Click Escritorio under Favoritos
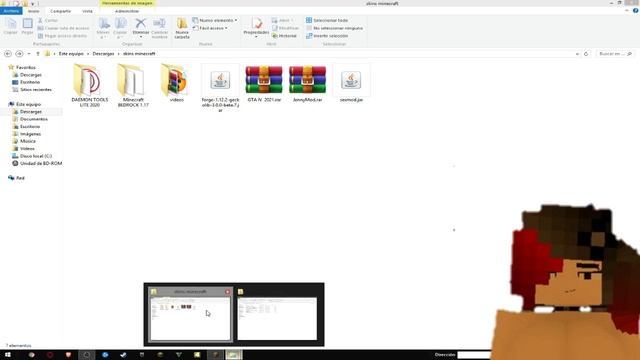This screenshot has height=360, width=640. click(x=30, y=82)
